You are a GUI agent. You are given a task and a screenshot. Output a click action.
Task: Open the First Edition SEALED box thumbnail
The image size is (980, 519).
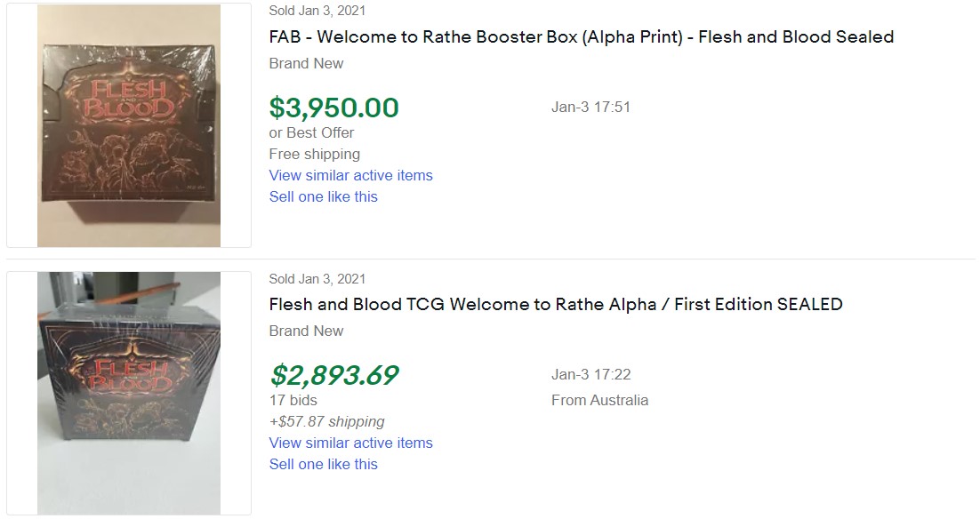(x=129, y=393)
